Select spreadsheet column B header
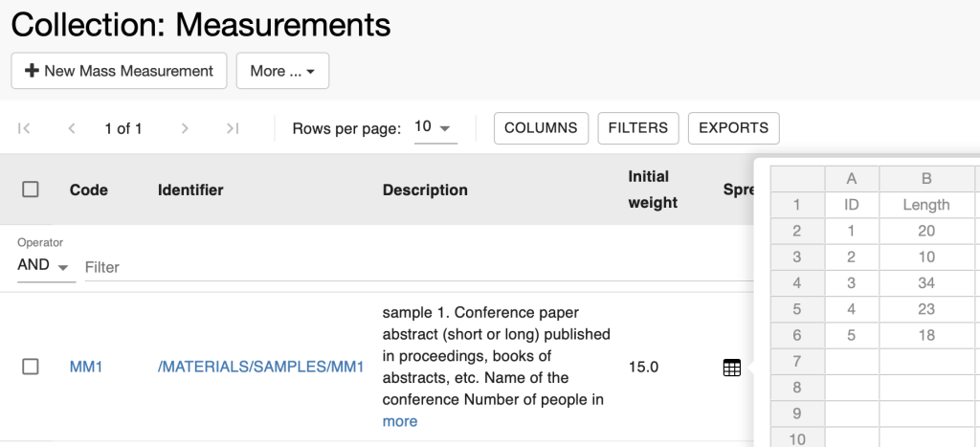980x447 pixels. [x=926, y=179]
